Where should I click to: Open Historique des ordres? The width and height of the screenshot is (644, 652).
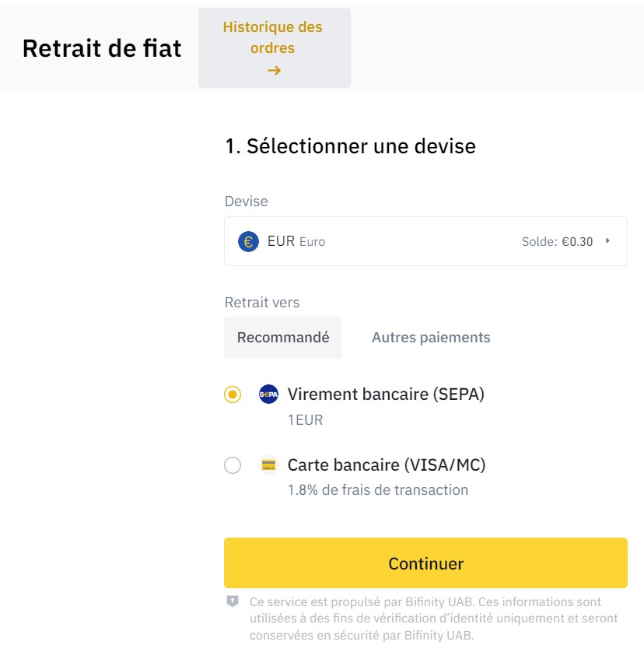(273, 47)
